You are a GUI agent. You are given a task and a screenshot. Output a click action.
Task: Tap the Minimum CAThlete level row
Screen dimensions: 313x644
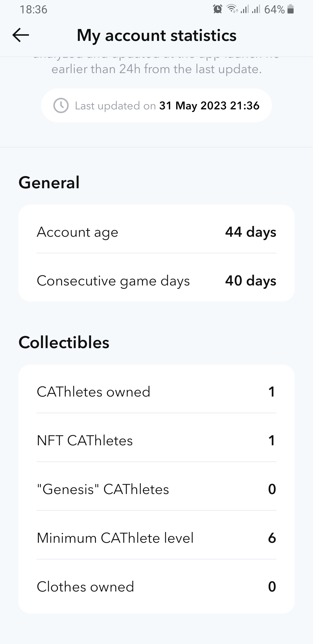[156, 538]
